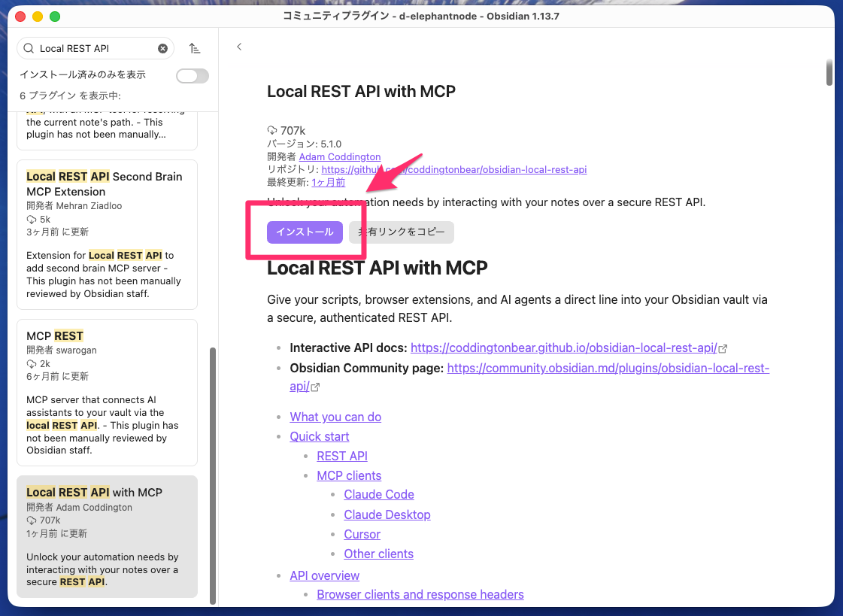Open the Obsidian Community page link
The width and height of the screenshot is (843, 616).
(608, 369)
